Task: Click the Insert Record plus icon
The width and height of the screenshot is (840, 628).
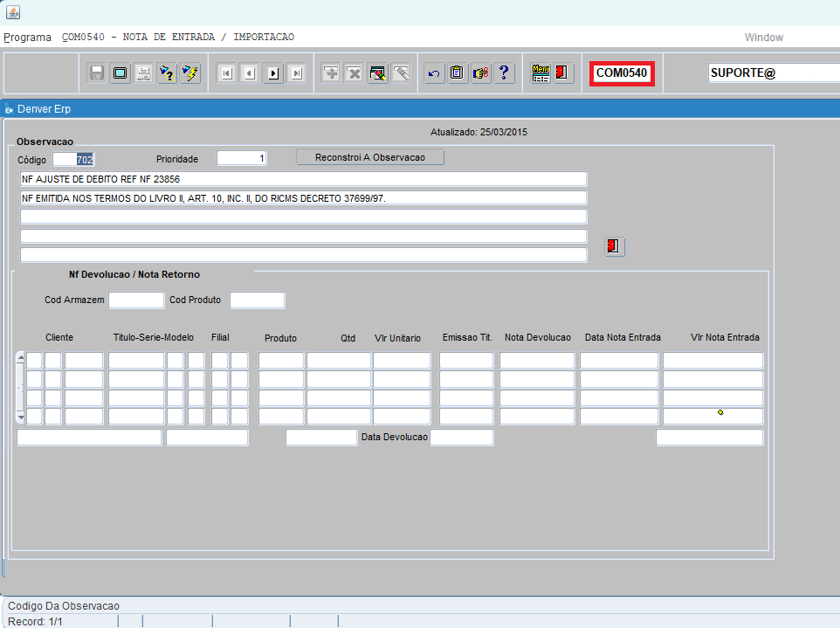Action: click(x=331, y=72)
